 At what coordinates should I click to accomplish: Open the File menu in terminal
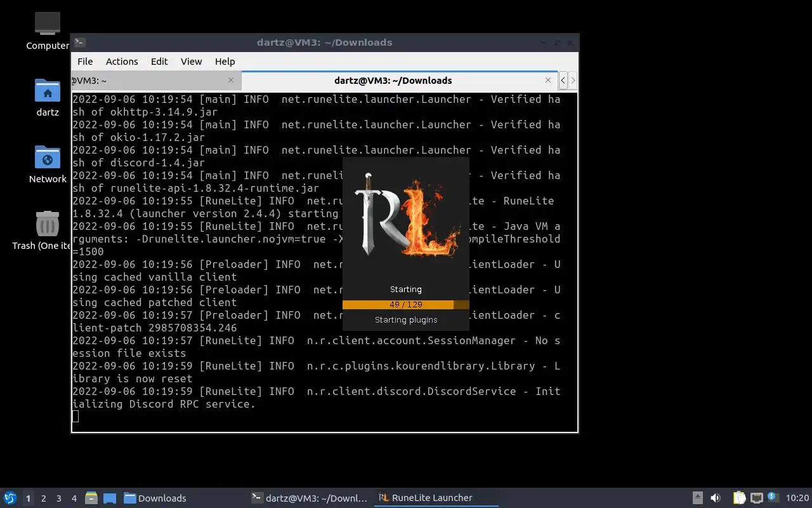click(85, 62)
